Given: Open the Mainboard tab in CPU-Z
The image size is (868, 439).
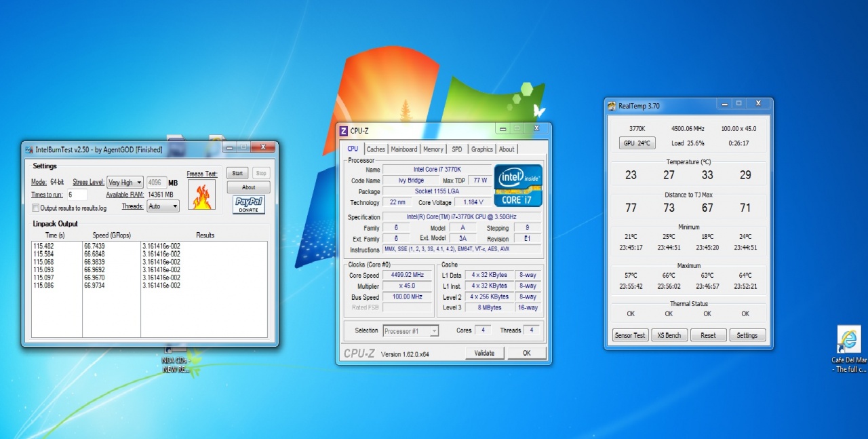Looking at the screenshot, I should tap(404, 149).
